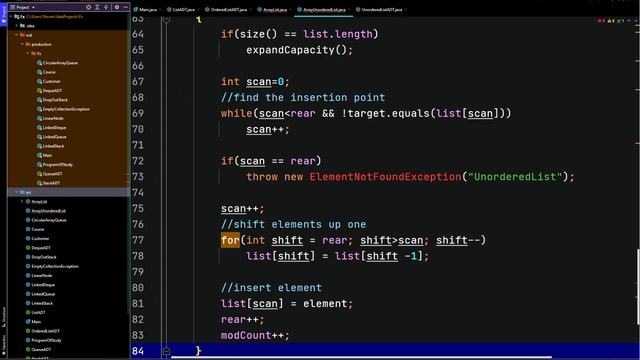This screenshot has width=640, height=360.
Task: Click the ArrayUnorderedList file icon under src
Action: (28, 211)
